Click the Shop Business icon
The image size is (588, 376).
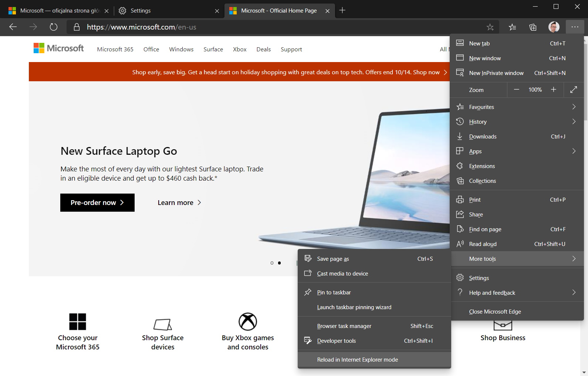pos(503,326)
